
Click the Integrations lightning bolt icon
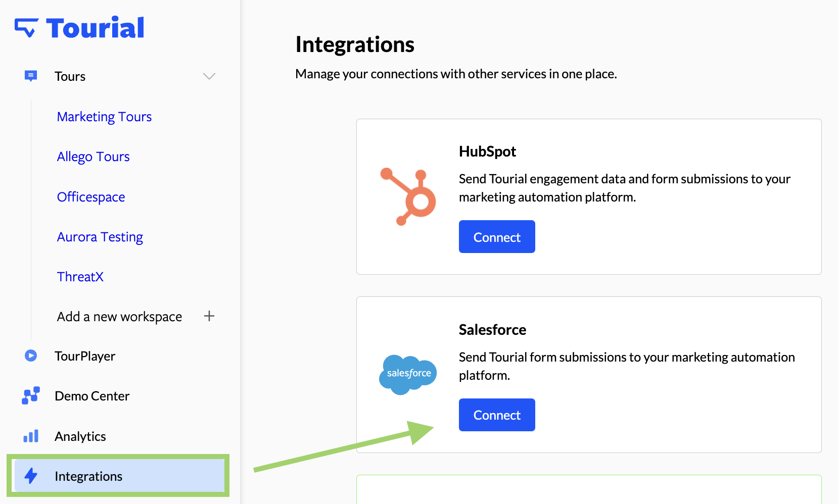(x=31, y=476)
